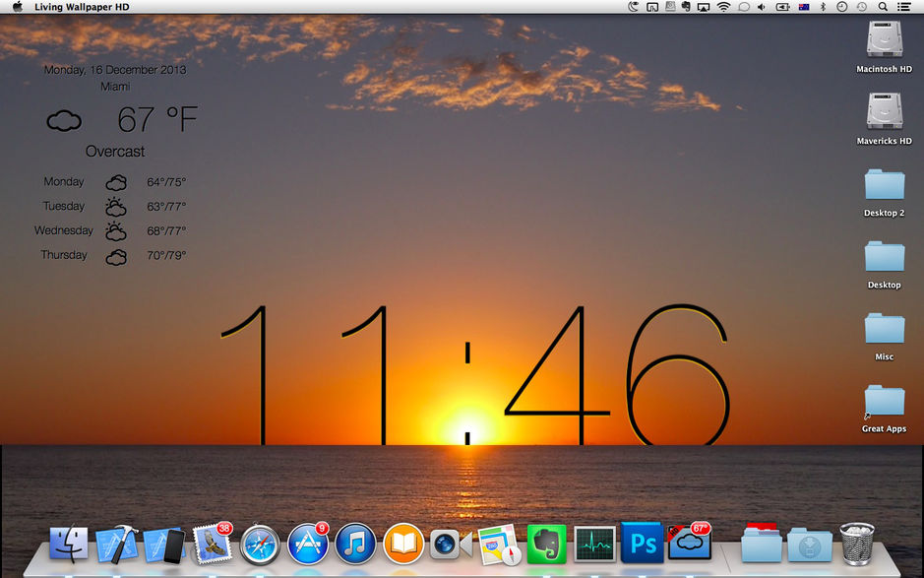This screenshot has height=578, width=924.
Task: Launch Xcode from the Dock
Action: pos(116,542)
